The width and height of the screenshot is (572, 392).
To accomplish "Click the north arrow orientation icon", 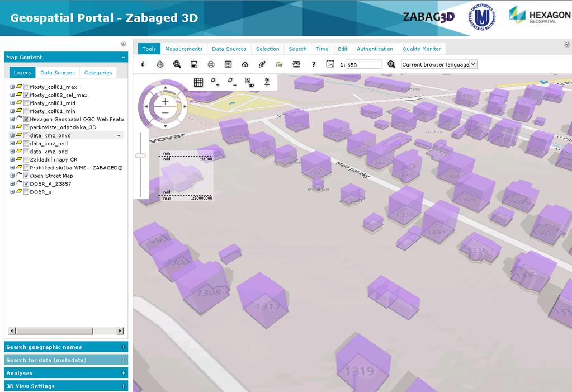I will click(267, 83).
